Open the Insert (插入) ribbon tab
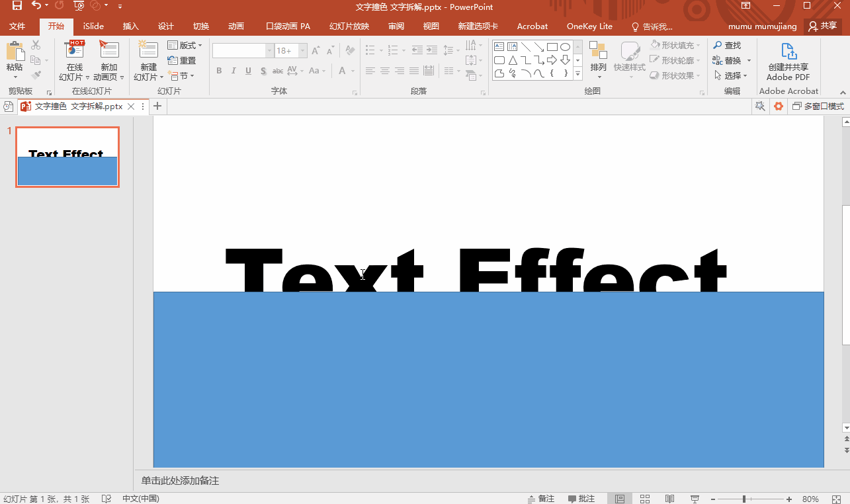This screenshot has width=850, height=504. click(131, 26)
